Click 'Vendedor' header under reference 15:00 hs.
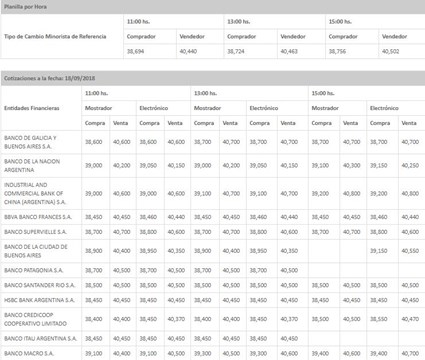 (x=395, y=36)
